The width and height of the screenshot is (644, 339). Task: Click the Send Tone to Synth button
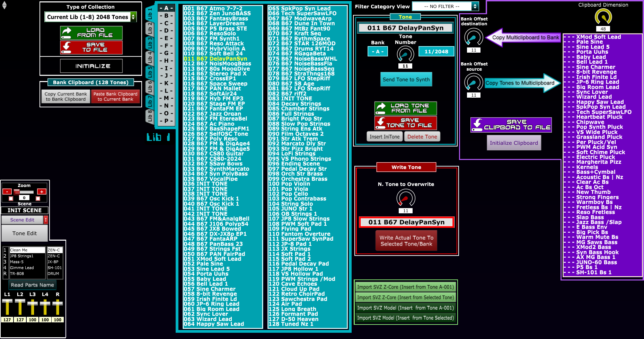tap(406, 80)
